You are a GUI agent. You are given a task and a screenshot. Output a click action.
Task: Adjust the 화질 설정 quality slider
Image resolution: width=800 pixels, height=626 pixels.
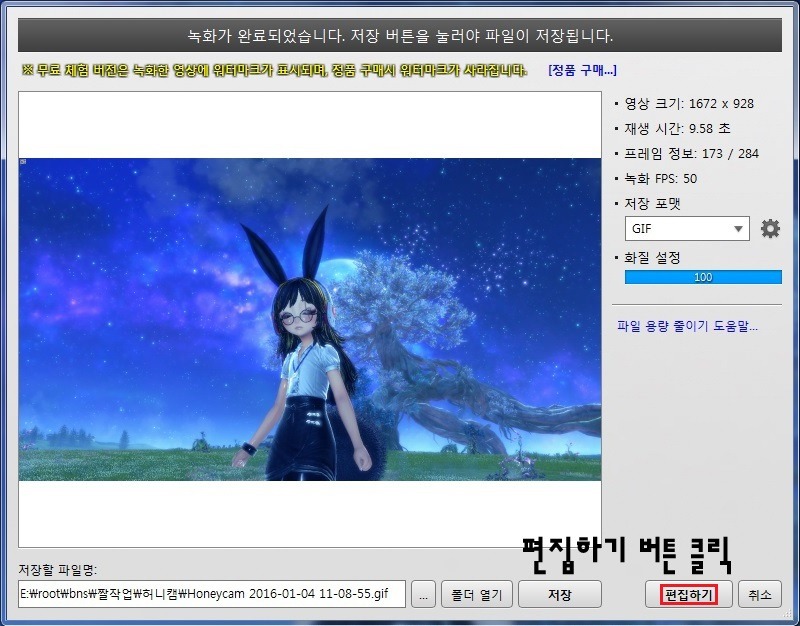703,277
